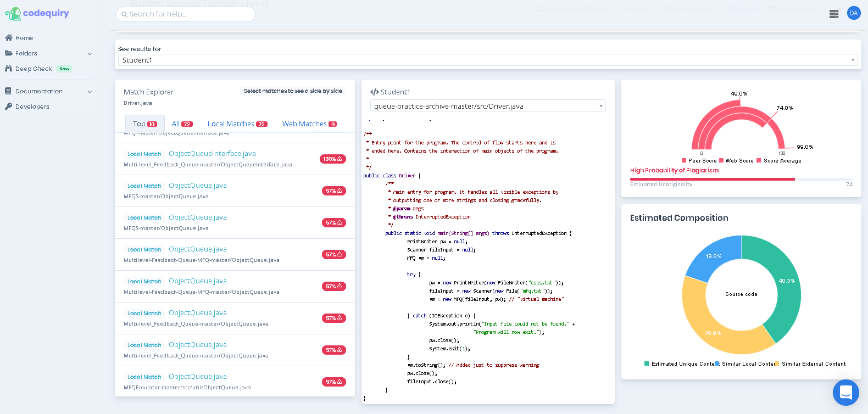Click the '74' unoriginality value
The height and width of the screenshot is (414, 868).
click(849, 184)
